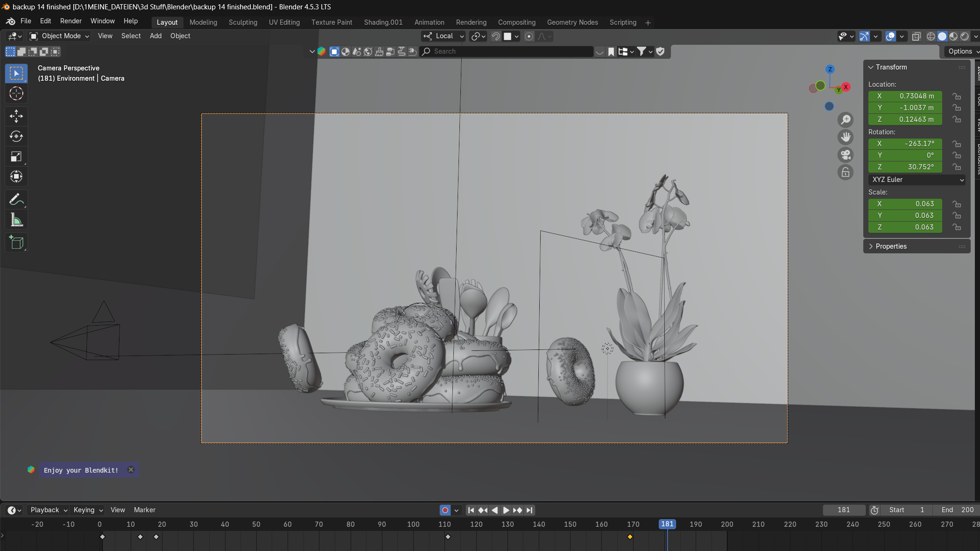Switch to wireframe viewport shading
980x551 pixels.
[931, 36]
